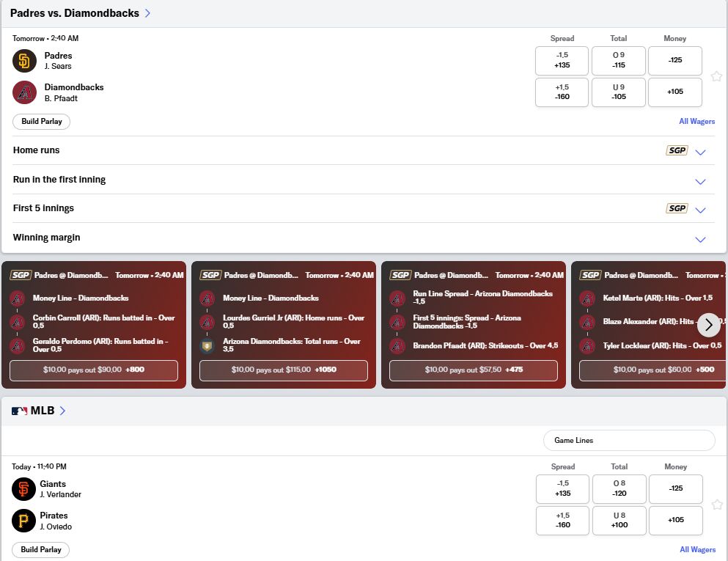
Task: Select the Giants team logo
Action: pos(22,489)
